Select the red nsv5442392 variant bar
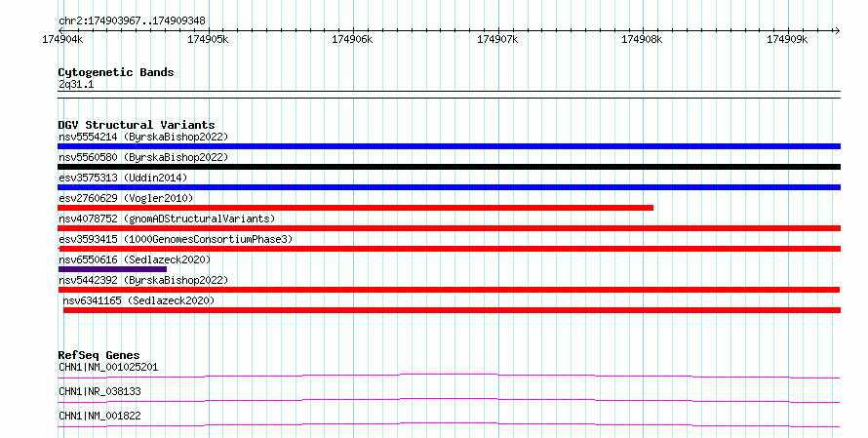Screen dimensions: 868x438 point(449,290)
